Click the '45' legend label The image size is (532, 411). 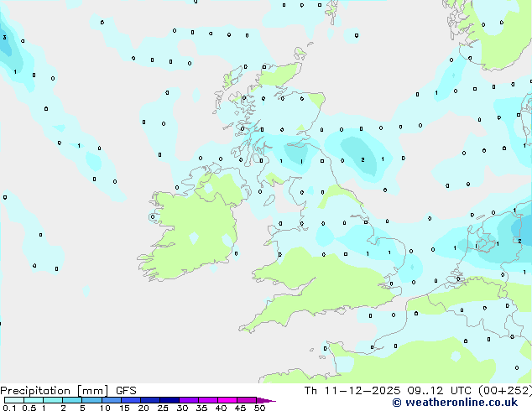click(240, 408)
